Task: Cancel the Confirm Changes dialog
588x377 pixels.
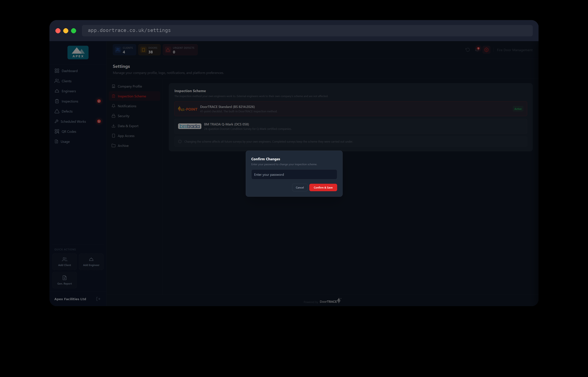Action: pos(300,187)
